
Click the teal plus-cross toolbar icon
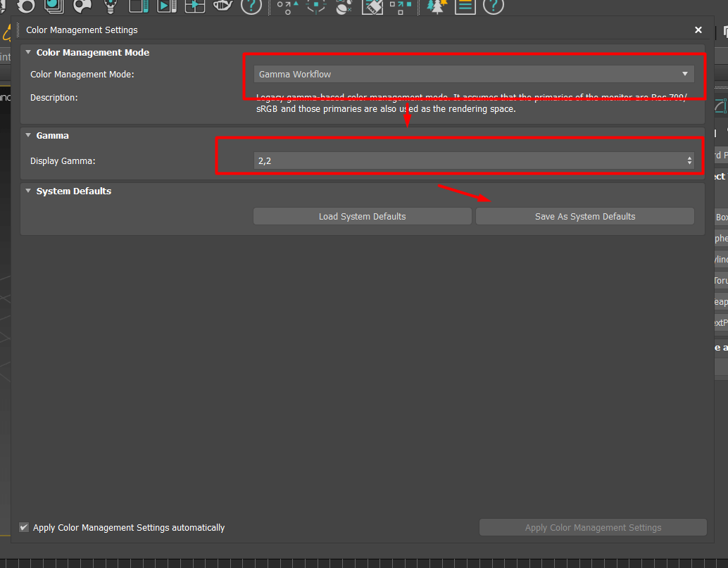click(x=195, y=6)
